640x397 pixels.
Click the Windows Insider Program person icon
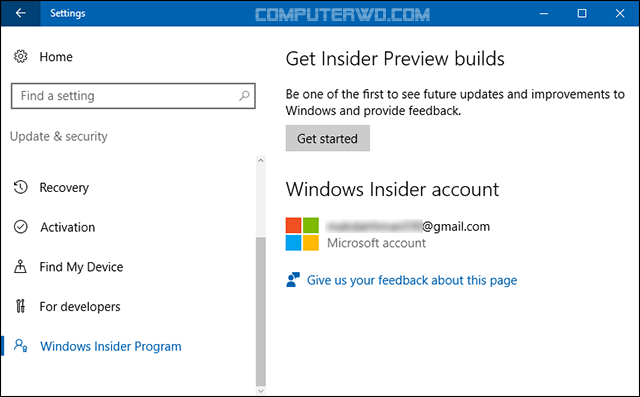pos(20,346)
